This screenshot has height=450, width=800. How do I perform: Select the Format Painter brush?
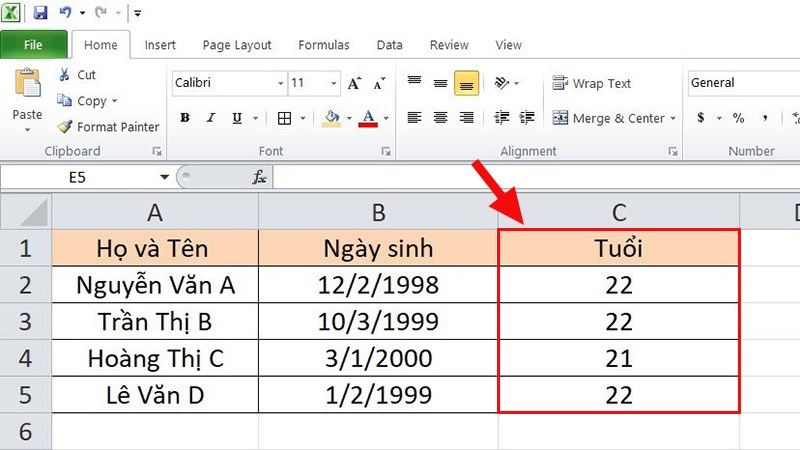[65, 127]
